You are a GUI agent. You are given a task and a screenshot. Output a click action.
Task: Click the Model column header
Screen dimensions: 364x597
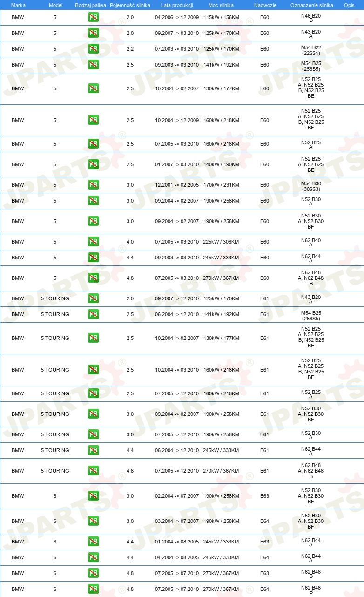pyautogui.click(x=55, y=5)
